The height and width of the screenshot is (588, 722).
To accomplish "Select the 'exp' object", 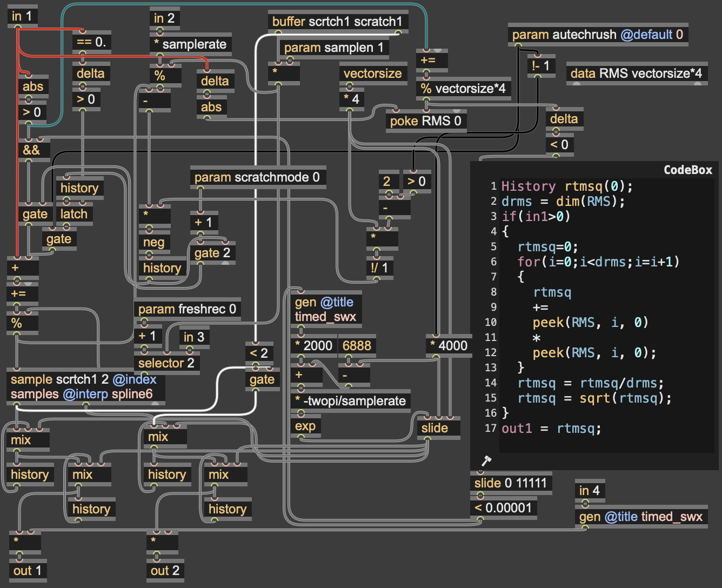I will pos(306,426).
